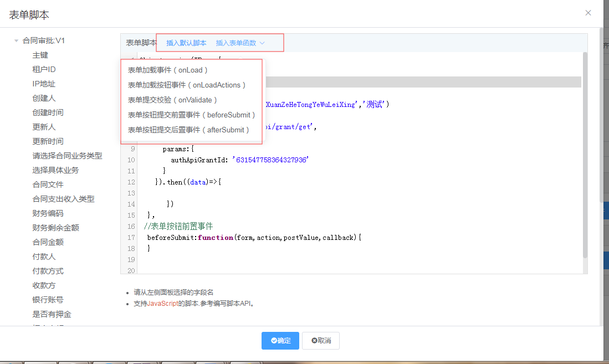Click inside code editor on line 18
This screenshot has height=364, width=609.
tap(332, 260)
